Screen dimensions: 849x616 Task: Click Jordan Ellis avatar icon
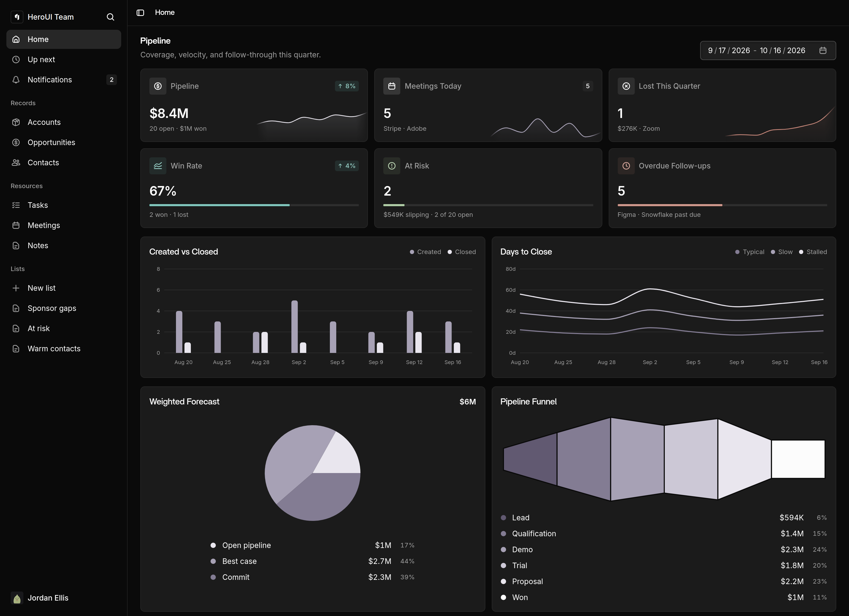(x=17, y=598)
